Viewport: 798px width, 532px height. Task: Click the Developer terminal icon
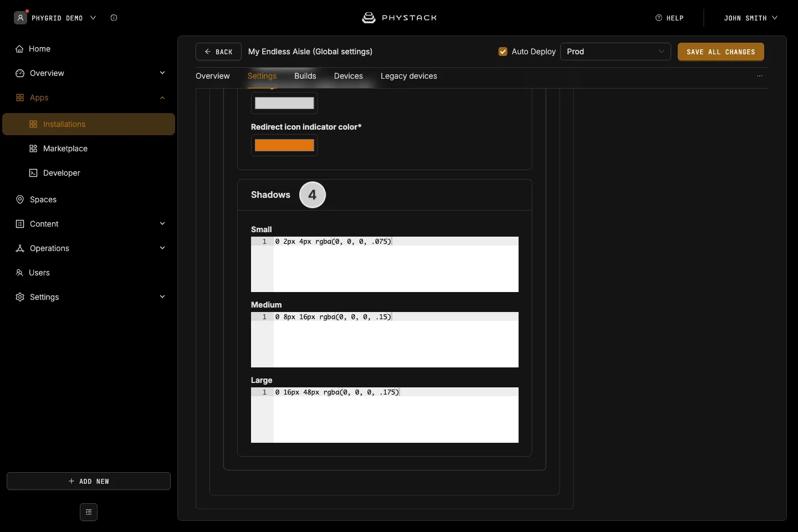click(33, 173)
